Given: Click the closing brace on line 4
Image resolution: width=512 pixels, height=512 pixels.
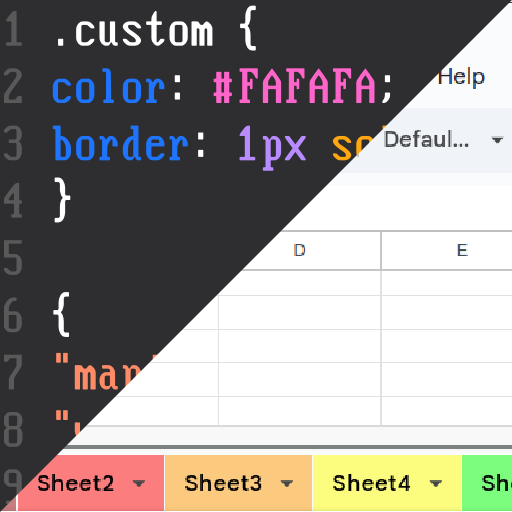Looking at the screenshot, I should [62, 200].
